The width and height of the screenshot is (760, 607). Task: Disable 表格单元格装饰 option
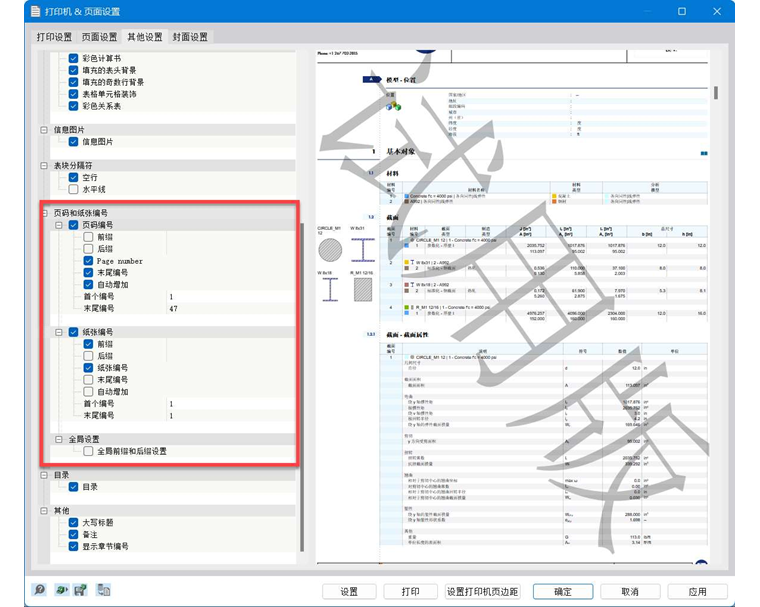coord(73,94)
